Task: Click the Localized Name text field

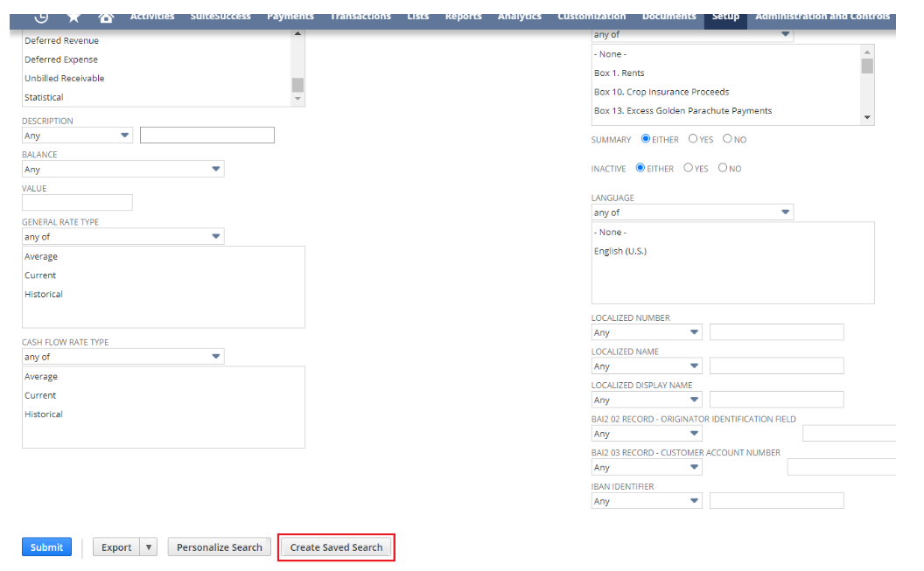Action: (777, 366)
